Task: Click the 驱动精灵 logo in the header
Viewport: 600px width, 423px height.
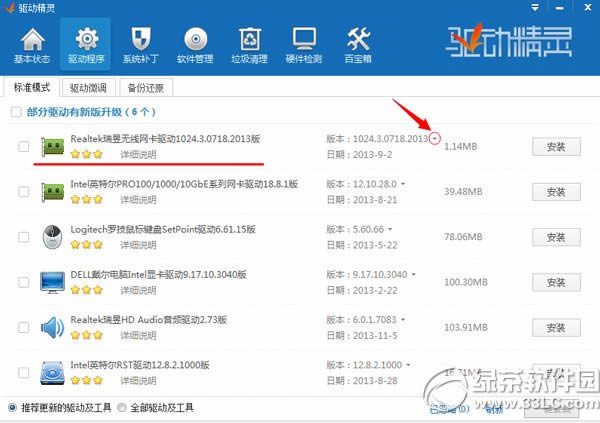Action: click(509, 41)
